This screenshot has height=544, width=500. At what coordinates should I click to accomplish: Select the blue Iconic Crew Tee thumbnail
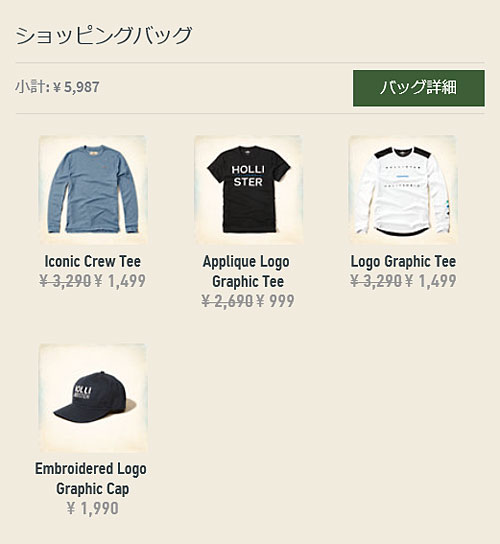(x=93, y=190)
